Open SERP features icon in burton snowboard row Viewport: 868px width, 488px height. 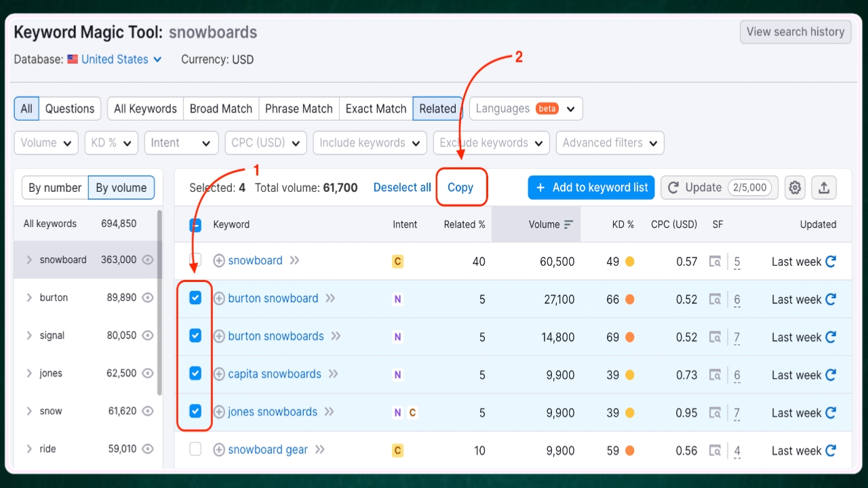click(715, 300)
